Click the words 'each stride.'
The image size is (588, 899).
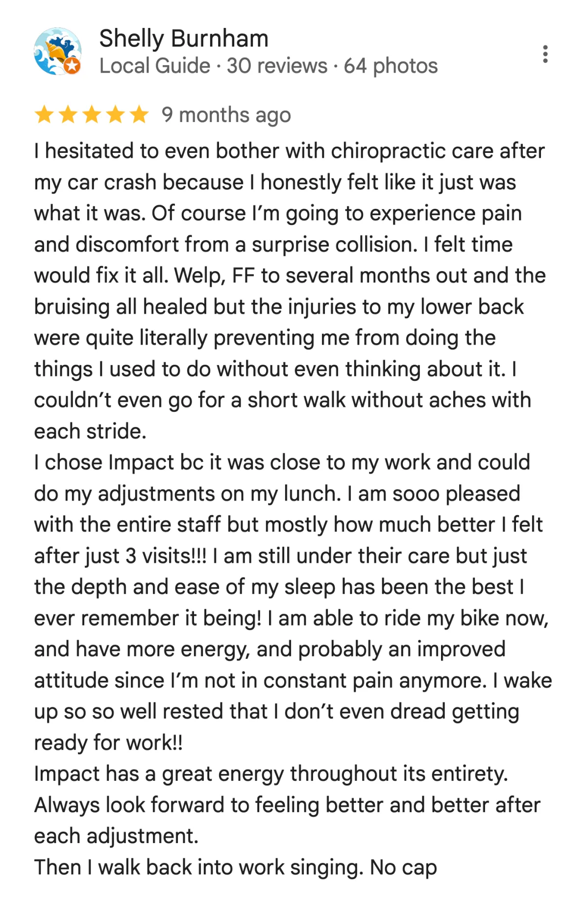pyautogui.click(x=90, y=431)
